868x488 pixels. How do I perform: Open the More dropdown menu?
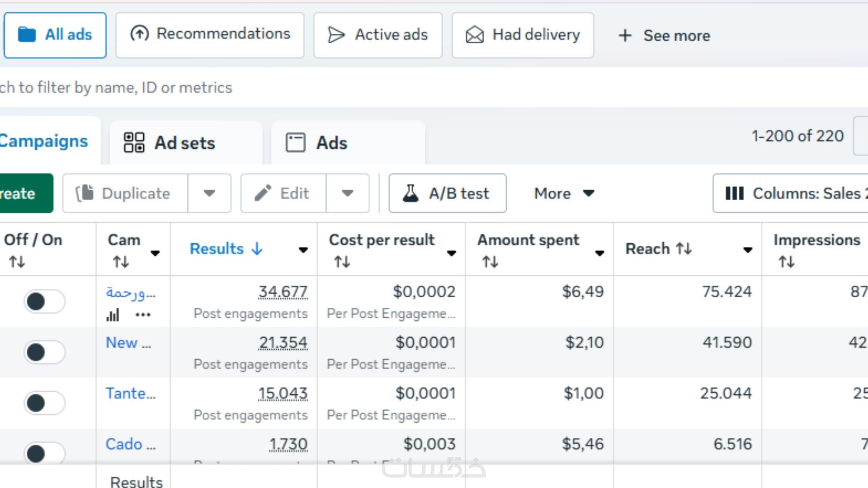tap(564, 193)
